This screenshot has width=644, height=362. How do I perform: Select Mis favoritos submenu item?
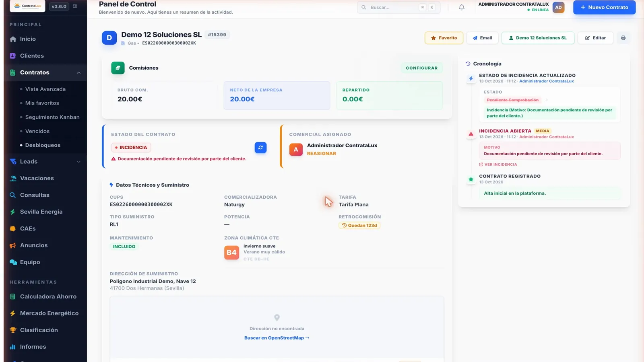pyautogui.click(x=42, y=103)
